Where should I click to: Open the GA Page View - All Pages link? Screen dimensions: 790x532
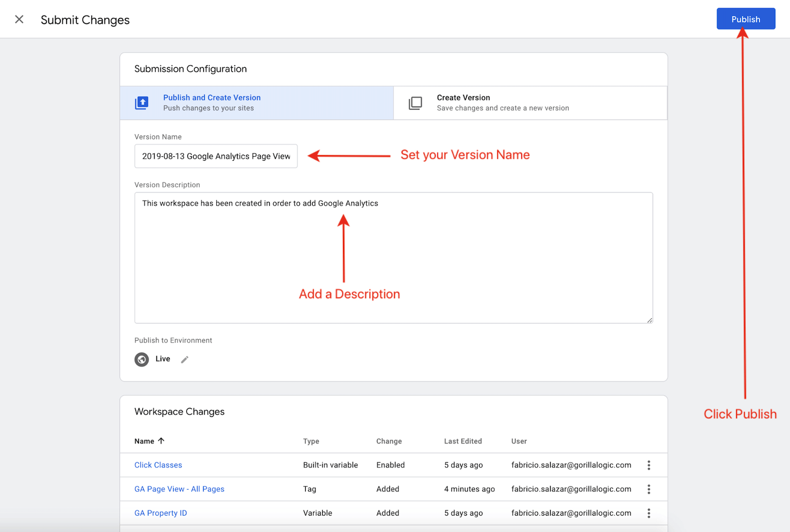[x=179, y=489]
